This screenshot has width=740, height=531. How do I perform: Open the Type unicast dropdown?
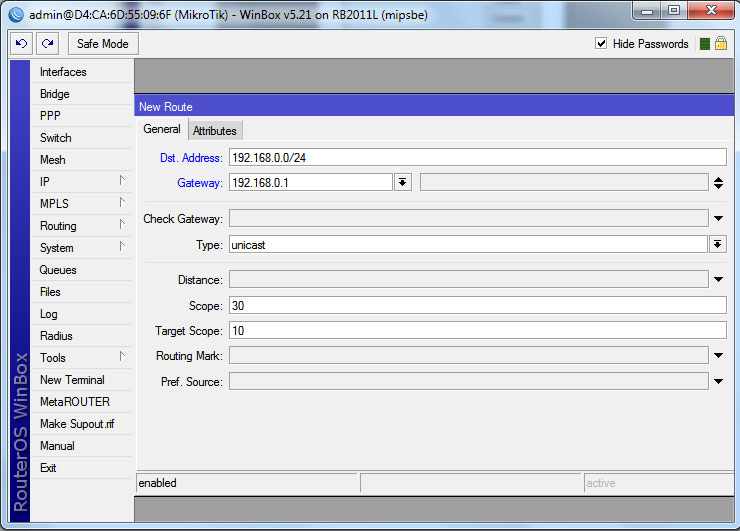718,245
